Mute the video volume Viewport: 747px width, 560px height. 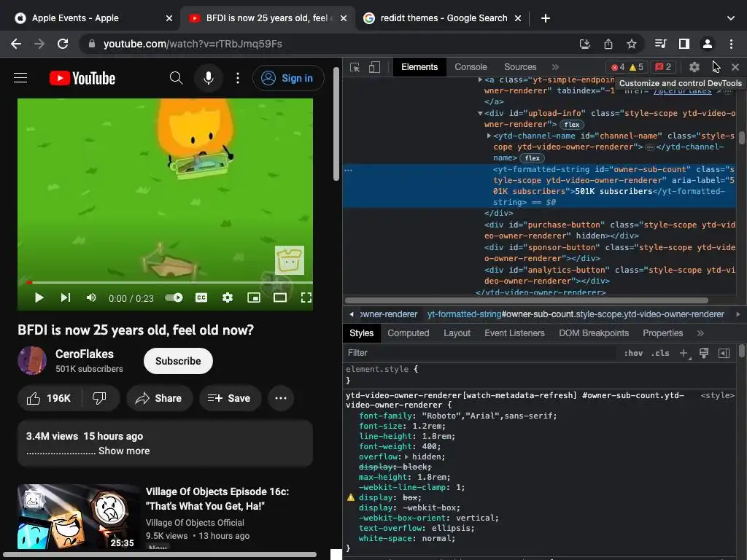point(91,298)
